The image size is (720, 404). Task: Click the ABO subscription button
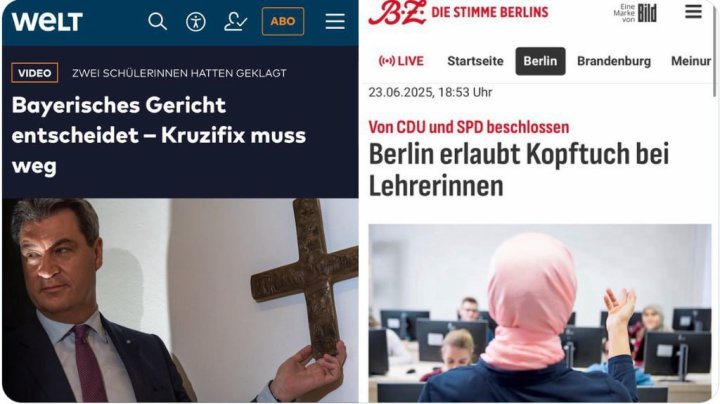click(x=283, y=21)
